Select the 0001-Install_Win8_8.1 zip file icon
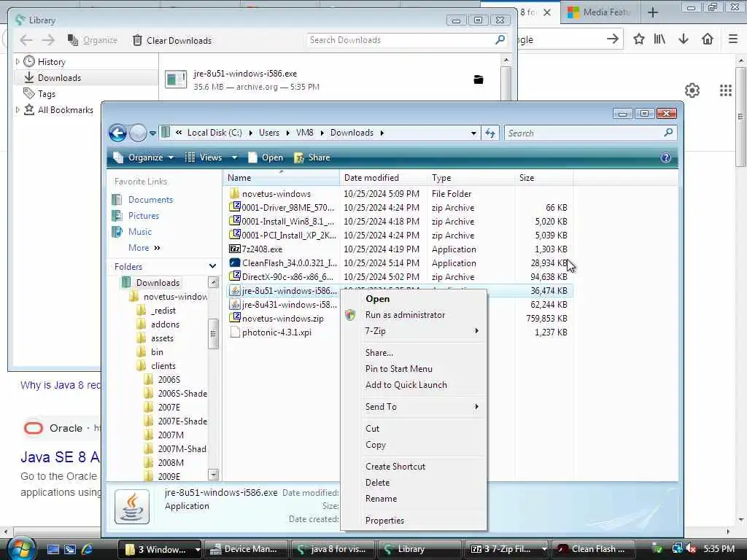 [x=234, y=221]
